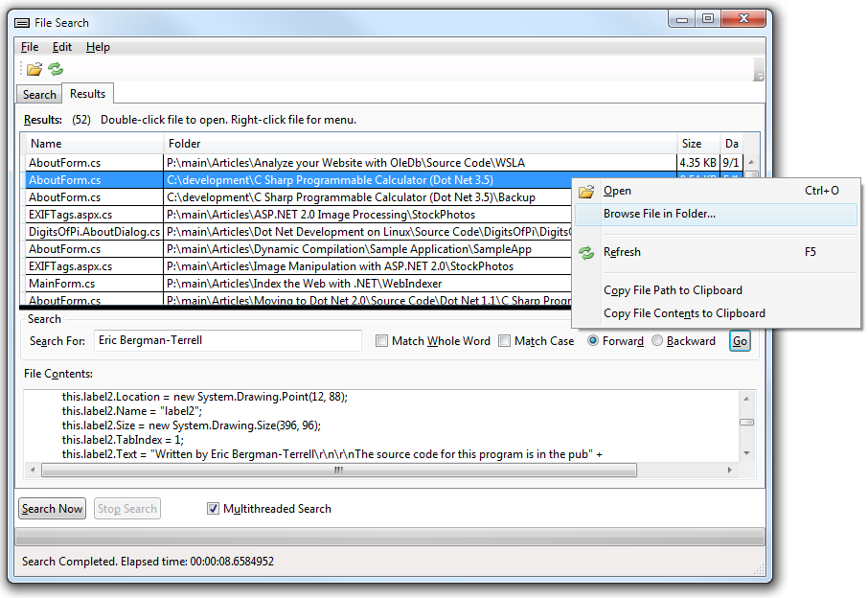Open the Edit menu
The image size is (868, 598).
pyautogui.click(x=62, y=47)
